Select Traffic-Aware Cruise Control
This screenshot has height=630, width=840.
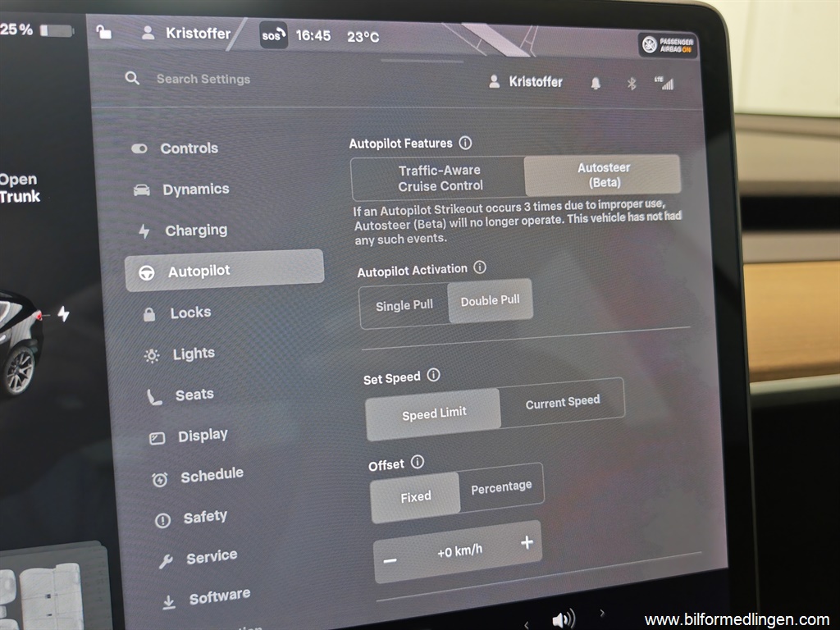440,178
